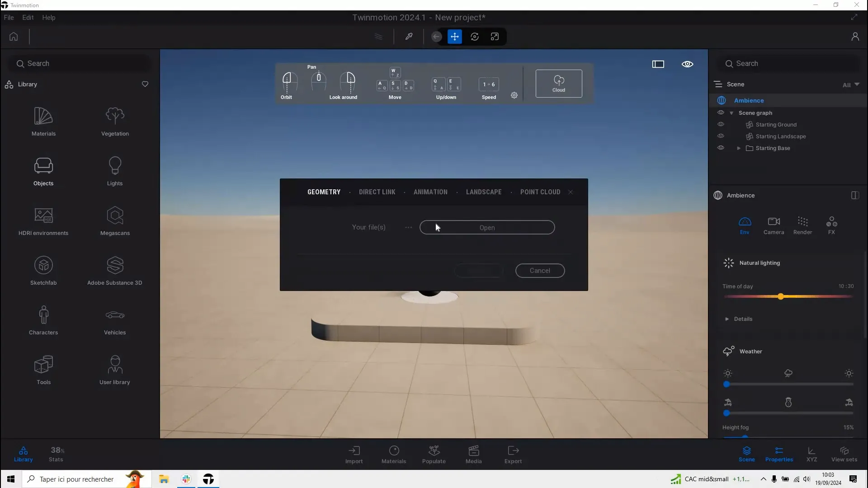This screenshot has height=488, width=868.
Task: Open the Characters library category
Action: point(43,320)
